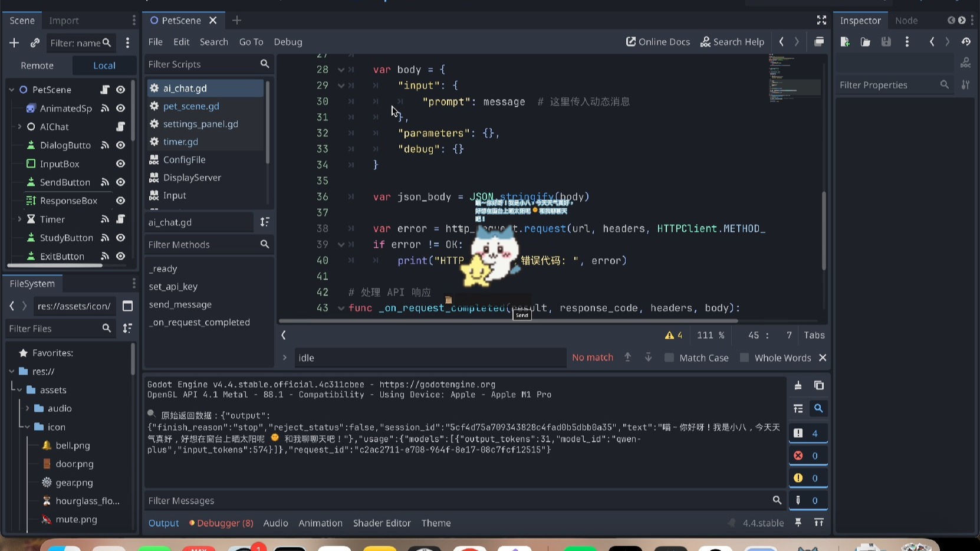Expand the AIChat node

click(19, 127)
